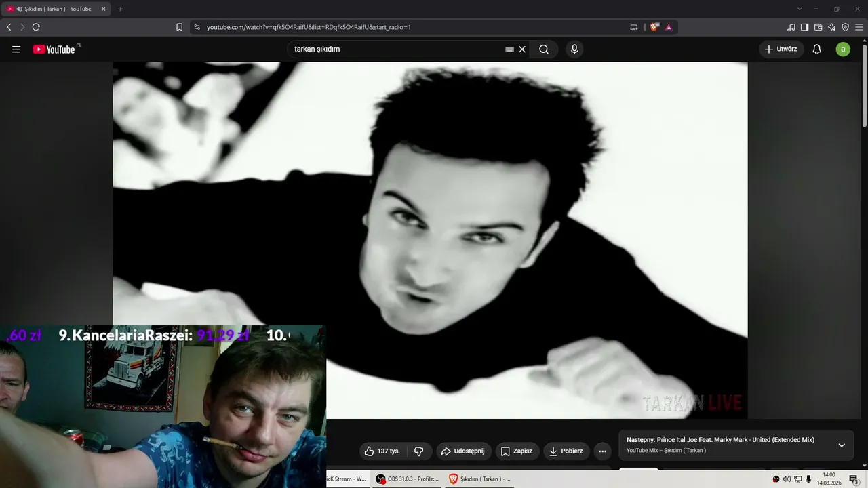Select Şıkıdım (Tarkan) Brave taskbar button
This screenshot has height=488, width=868.
(x=479, y=479)
